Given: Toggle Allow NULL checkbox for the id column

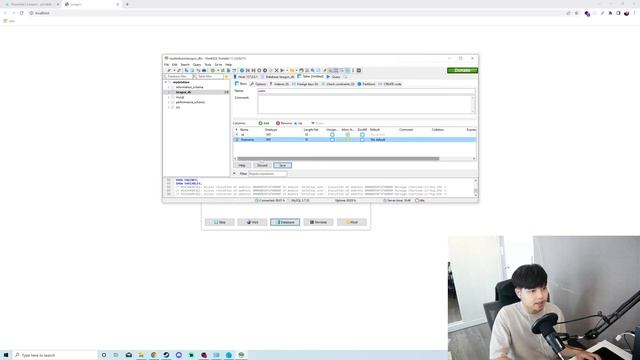Looking at the screenshot, I should pyautogui.click(x=348, y=135).
